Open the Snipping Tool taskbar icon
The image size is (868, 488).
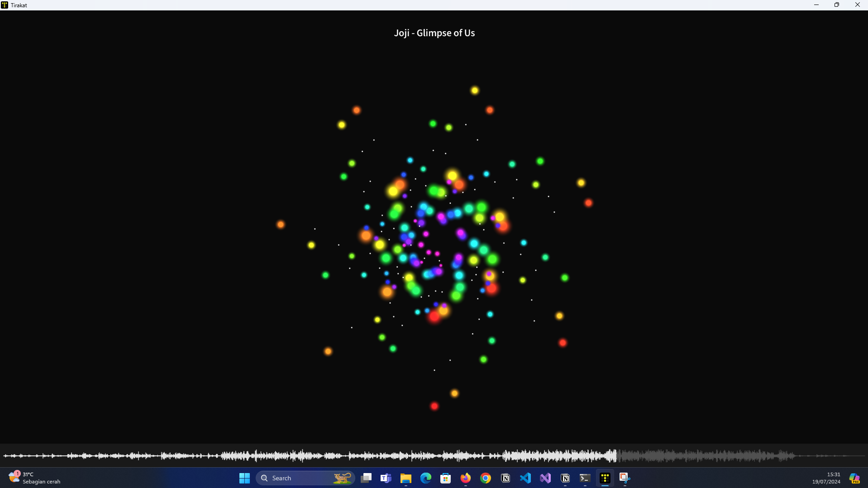pyautogui.click(x=625, y=478)
